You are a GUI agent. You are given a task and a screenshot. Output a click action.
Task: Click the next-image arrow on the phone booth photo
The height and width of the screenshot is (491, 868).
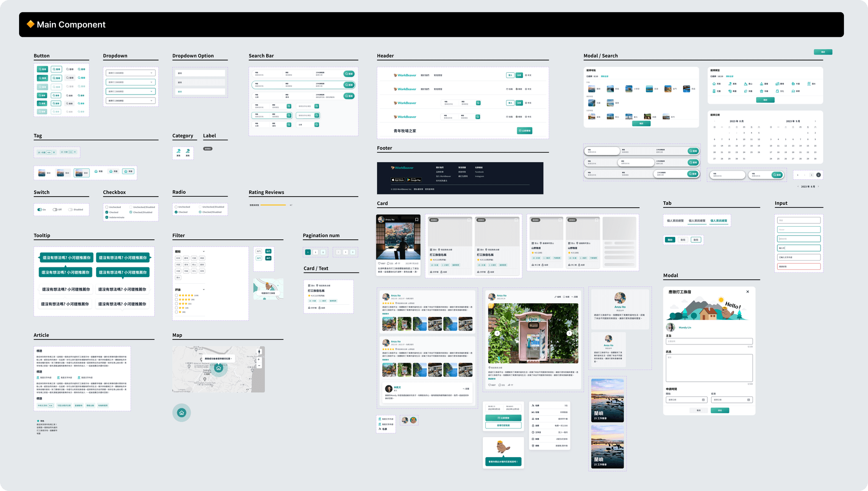tap(569, 333)
